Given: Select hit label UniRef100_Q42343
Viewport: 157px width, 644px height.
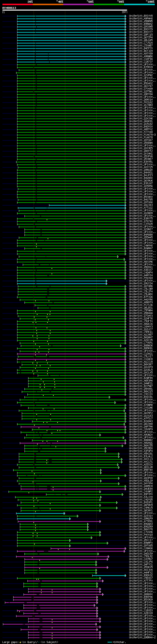Looking at the screenshot, I should [x=141, y=205].
